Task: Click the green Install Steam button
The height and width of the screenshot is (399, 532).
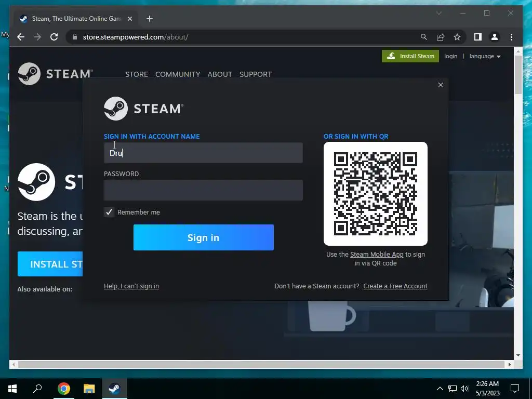Action: [410, 56]
